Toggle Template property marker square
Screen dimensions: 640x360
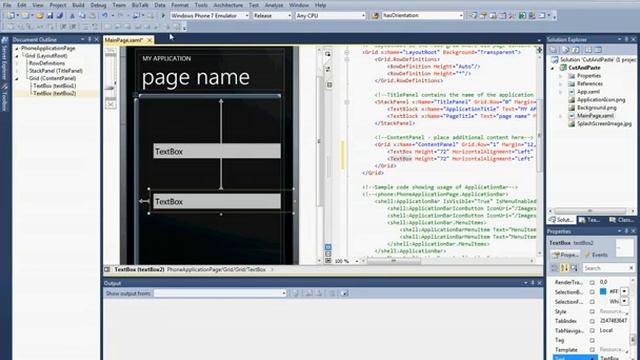[592, 350]
